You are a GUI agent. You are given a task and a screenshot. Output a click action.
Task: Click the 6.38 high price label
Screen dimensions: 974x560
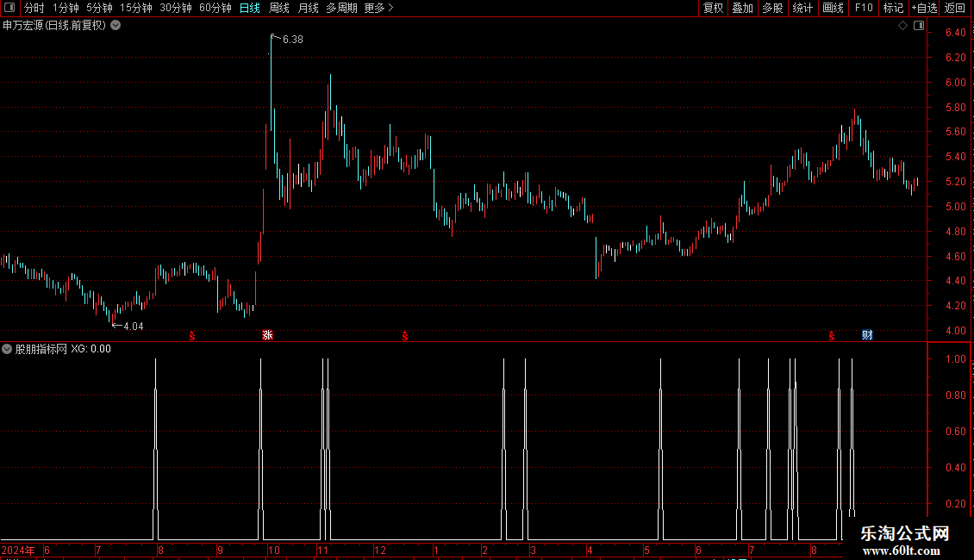click(x=292, y=39)
